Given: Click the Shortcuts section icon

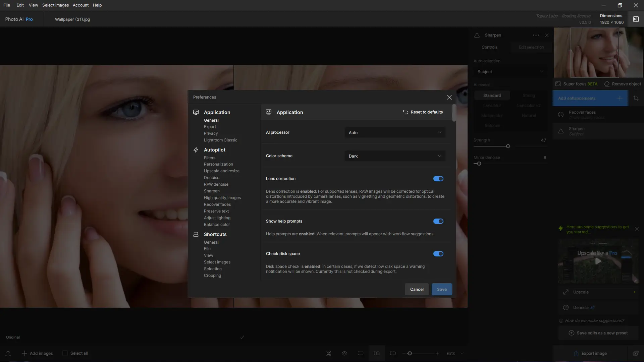Looking at the screenshot, I should (x=196, y=234).
